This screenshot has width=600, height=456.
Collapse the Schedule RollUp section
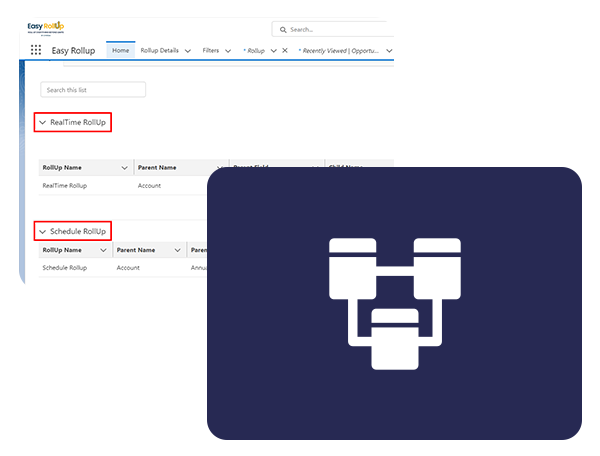(x=43, y=231)
